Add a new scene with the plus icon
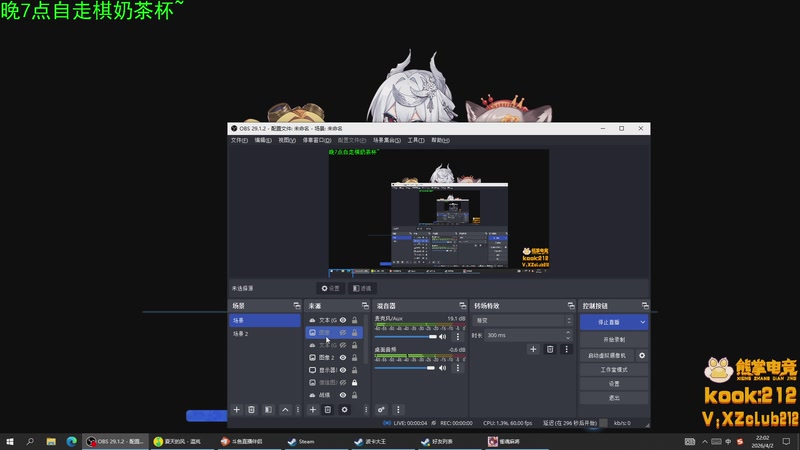 tap(236, 410)
